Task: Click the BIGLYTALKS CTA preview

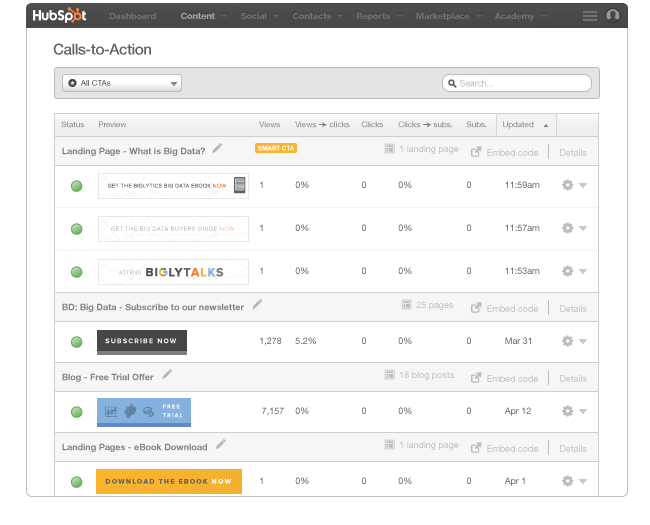Action: tap(173, 272)
